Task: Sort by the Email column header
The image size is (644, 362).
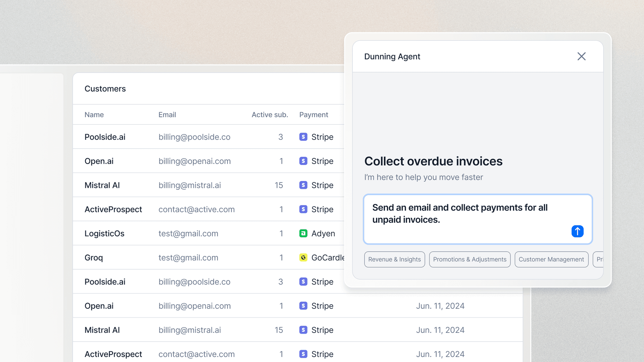Action: click(x=167, y=115)
